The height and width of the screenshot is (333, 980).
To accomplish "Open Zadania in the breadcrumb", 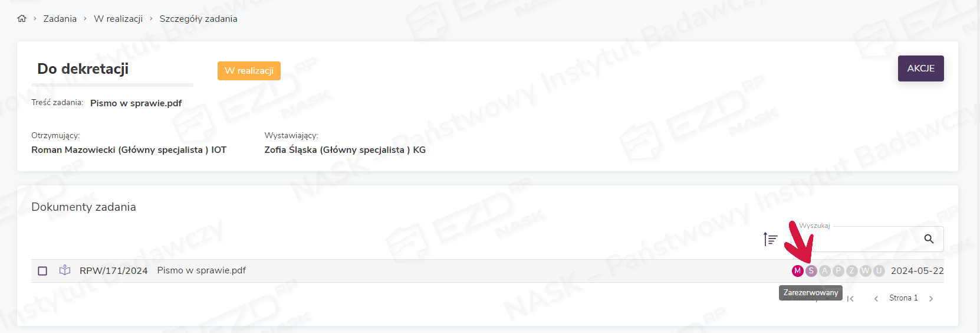I will click(60, 19).
